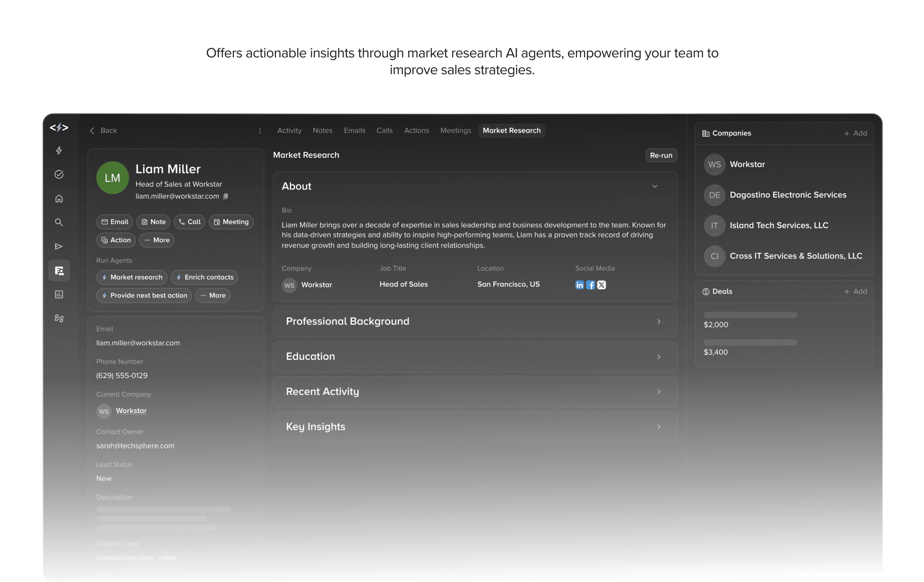Open the reports chart sidebar icon
This screenshot has width=924, height=582.
59,295
